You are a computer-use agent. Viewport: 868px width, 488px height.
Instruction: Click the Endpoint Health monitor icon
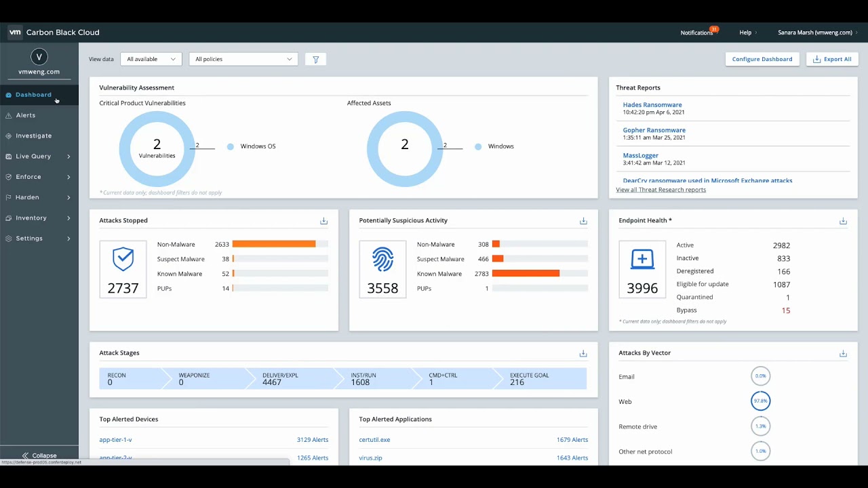pos(642,259)
